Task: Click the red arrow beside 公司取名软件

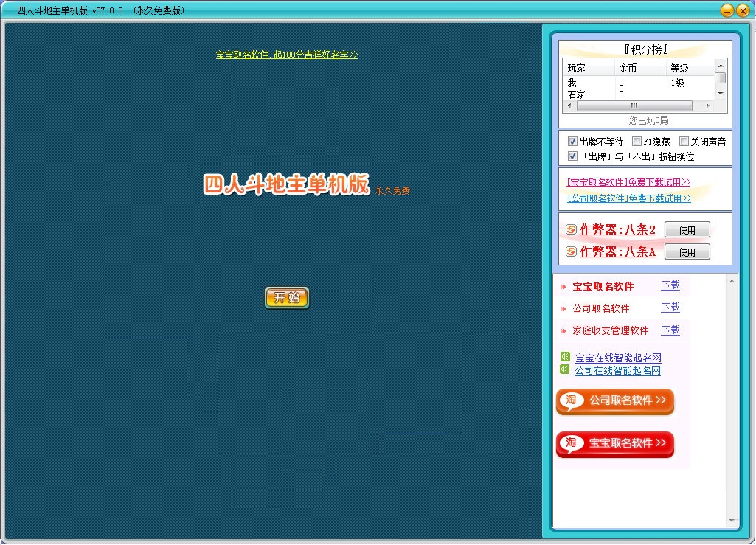Action: 563,309
